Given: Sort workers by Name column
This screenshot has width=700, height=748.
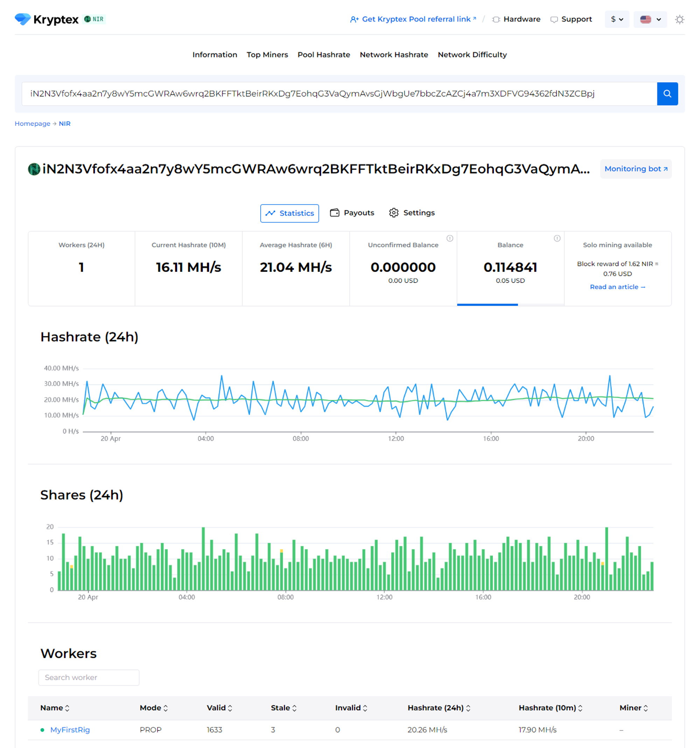Looking at the screenshot, I should [x=55, y=708].
